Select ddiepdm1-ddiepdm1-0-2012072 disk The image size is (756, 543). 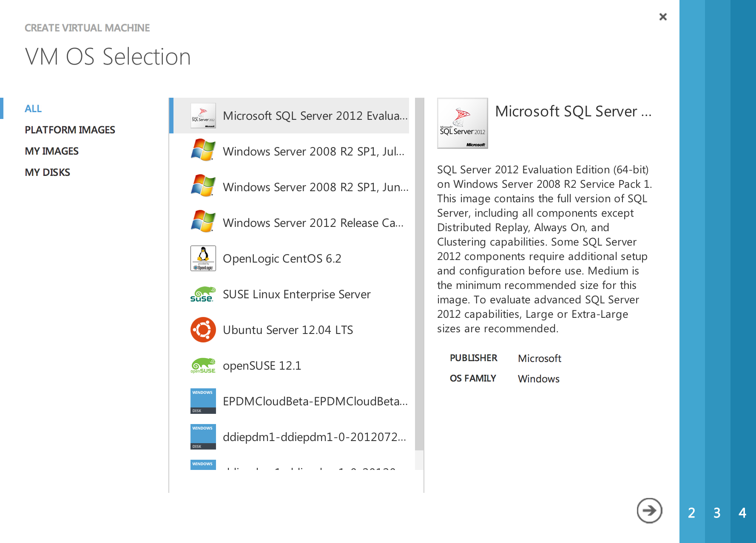[290, 437]
